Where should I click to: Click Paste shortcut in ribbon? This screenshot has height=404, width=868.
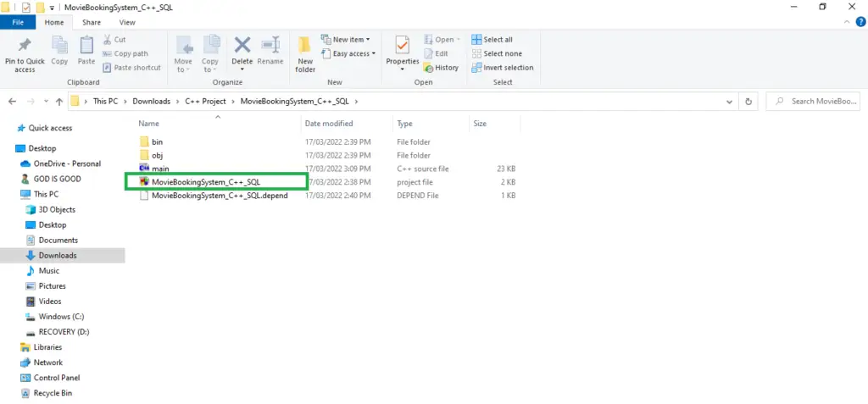point(131,68)
